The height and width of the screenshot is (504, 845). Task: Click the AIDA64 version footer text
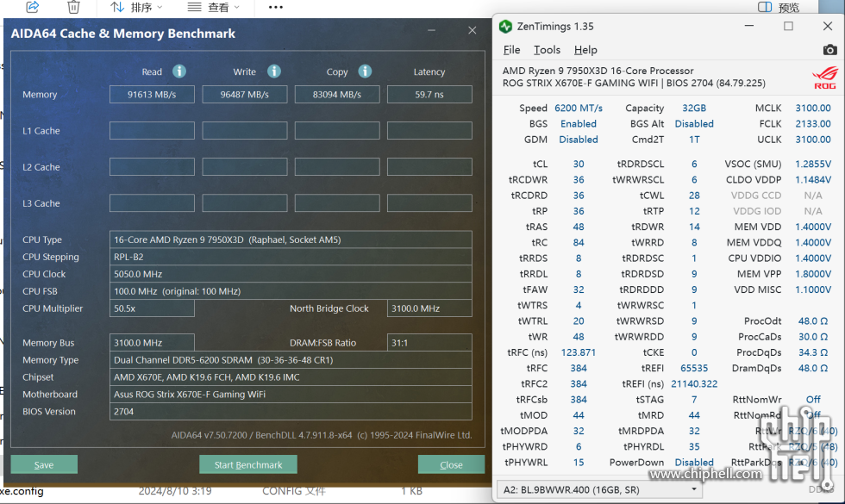[322, 435]
